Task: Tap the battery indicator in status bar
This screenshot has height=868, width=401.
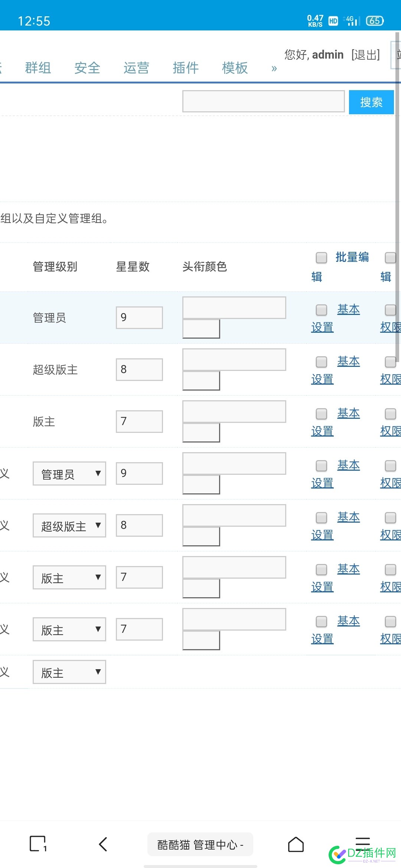Action: pos(375,21)
